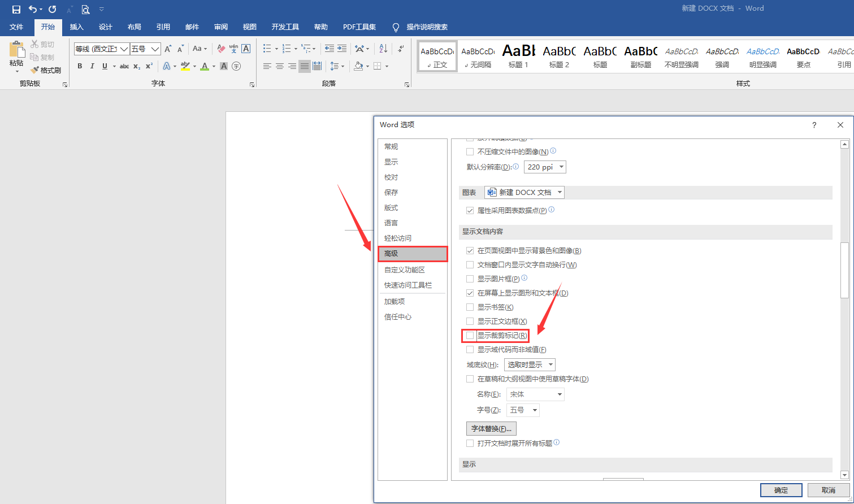Redo via the repeat arrow icon

coord(53,9)
